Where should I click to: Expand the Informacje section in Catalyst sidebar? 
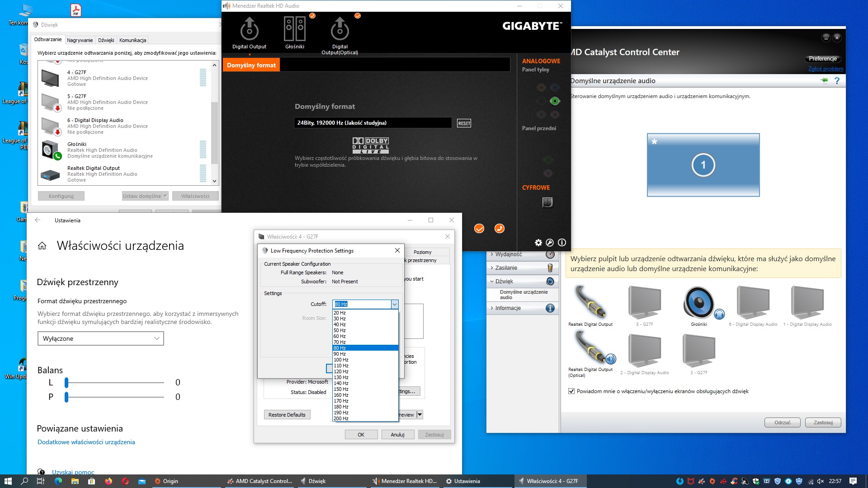pos(509,308)
